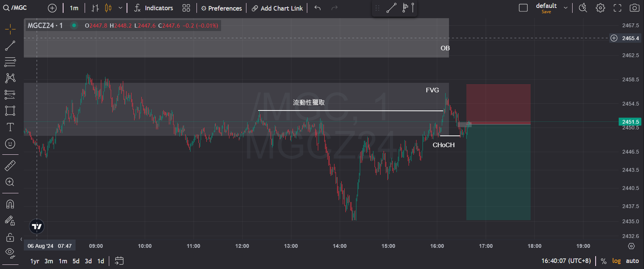Open the default layout dropdown chevron
The height and width of the screenshot is (269, 644).
(565, 8)
